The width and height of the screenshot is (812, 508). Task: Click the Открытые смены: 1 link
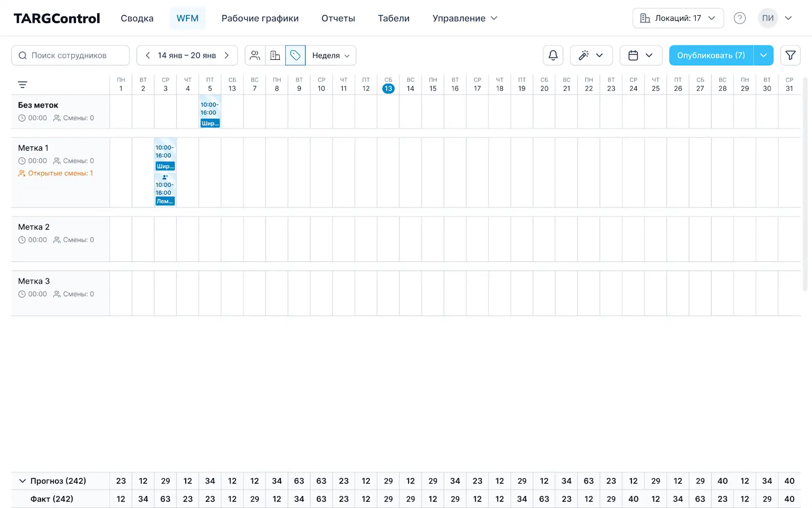click(60, 173)
